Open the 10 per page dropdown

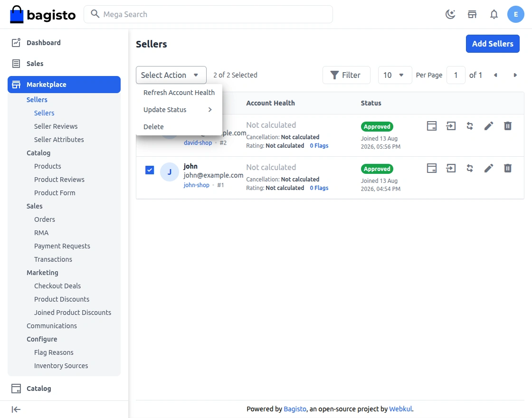coord(395,75)
